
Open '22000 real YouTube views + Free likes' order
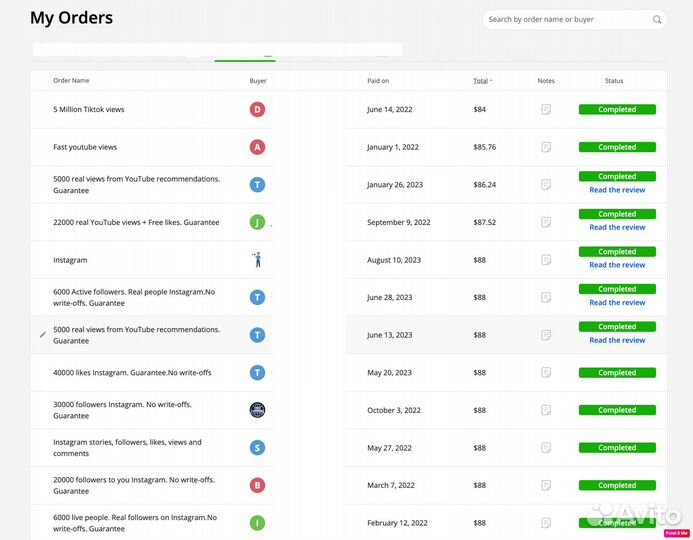(x=136, y=222)
